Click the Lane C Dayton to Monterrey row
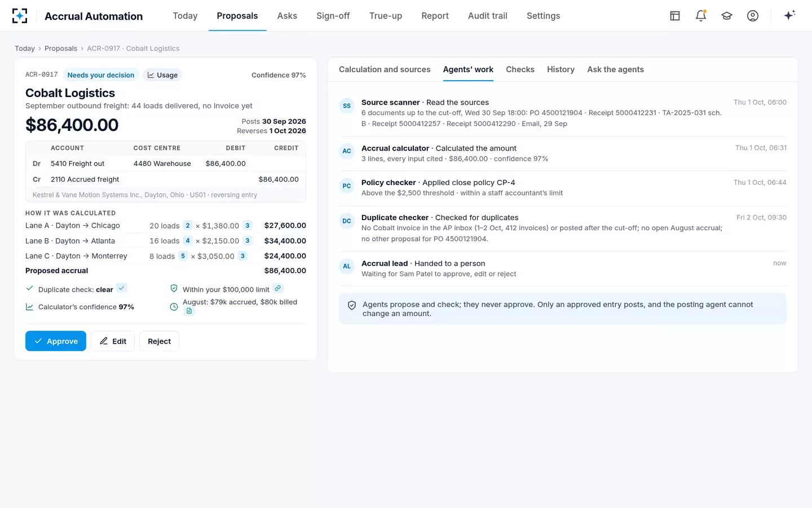The height and width of the screenshot is (508, 812). pyautogui.click(x=166, y=256)
